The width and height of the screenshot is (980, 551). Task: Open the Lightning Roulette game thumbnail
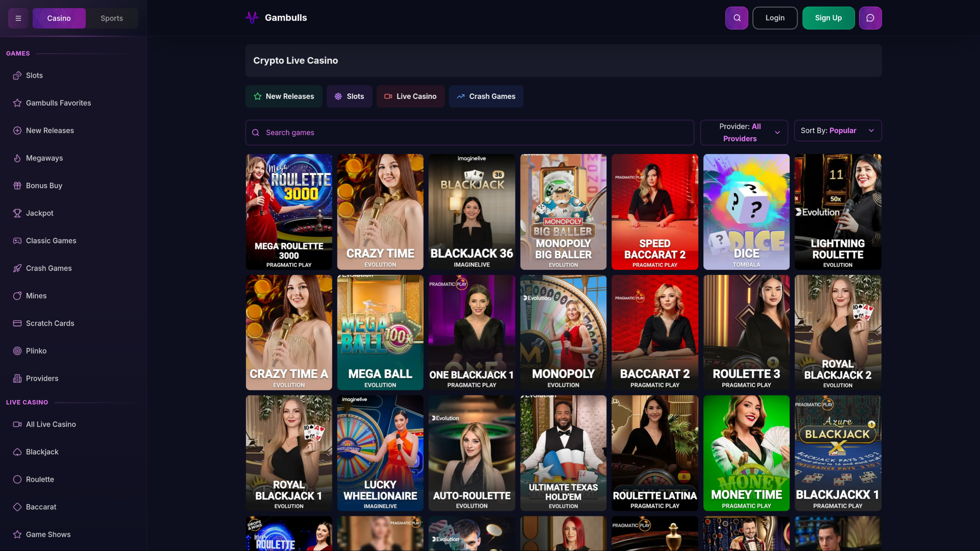coord(838,212)
